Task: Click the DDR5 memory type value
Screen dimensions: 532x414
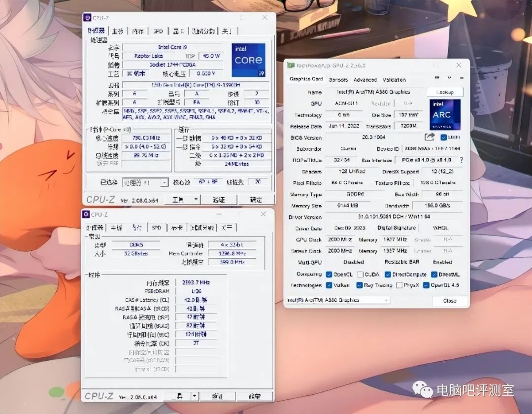Action: [136, 244]
